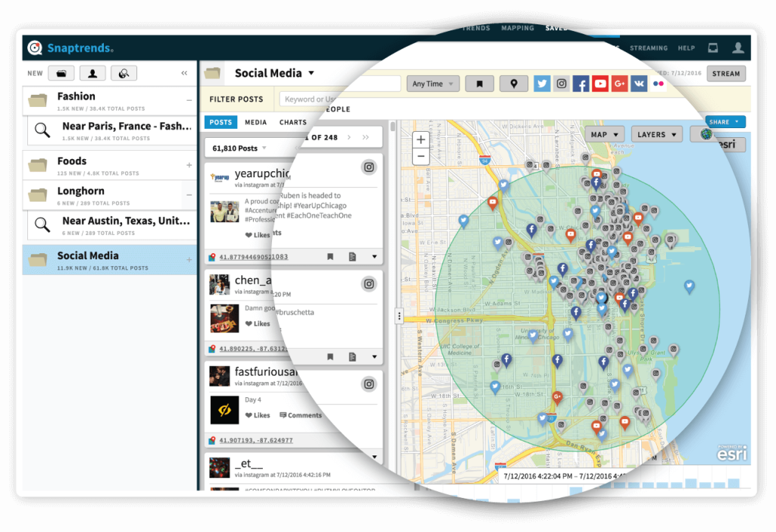Click Likes on the chen_a post
Image resolution: width=776 pixels, height=532 pixels.
(258, 324)
